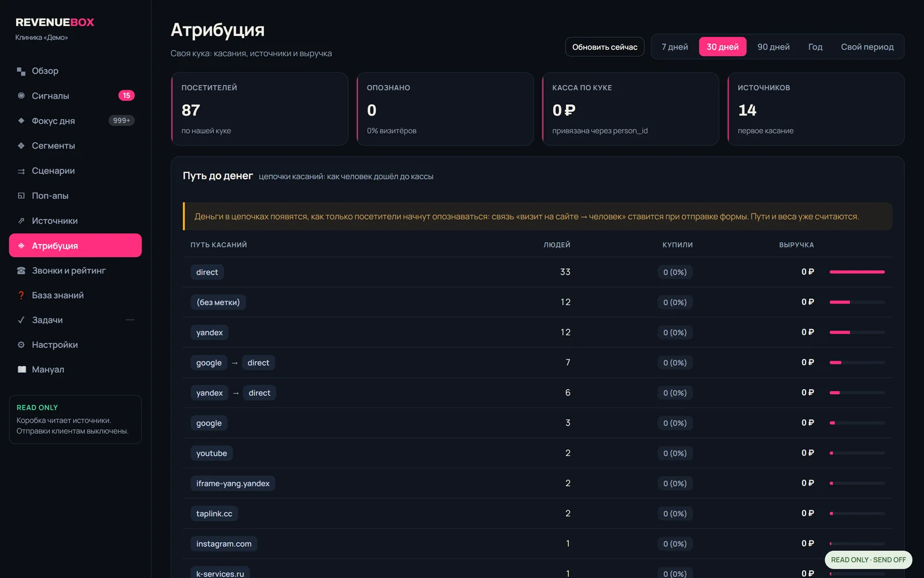Click the ИСТОЧНИКОВ value 14

click(x=747, y=110)
